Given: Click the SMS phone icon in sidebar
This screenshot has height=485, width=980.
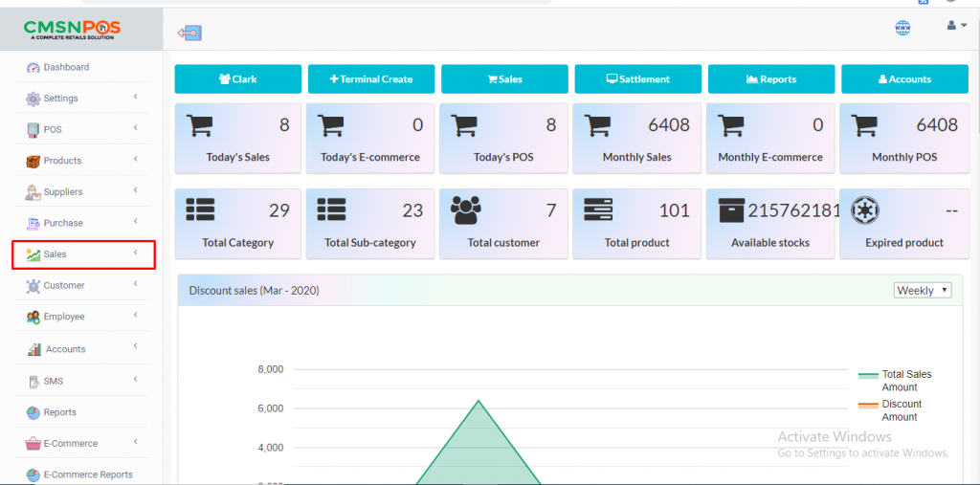Looking at the screenshot, I should (x=33, y=382).
